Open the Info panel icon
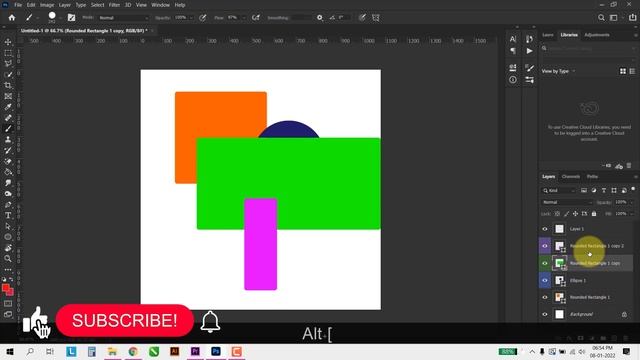This screenshot has width=640, height=360. click(513, 80)
